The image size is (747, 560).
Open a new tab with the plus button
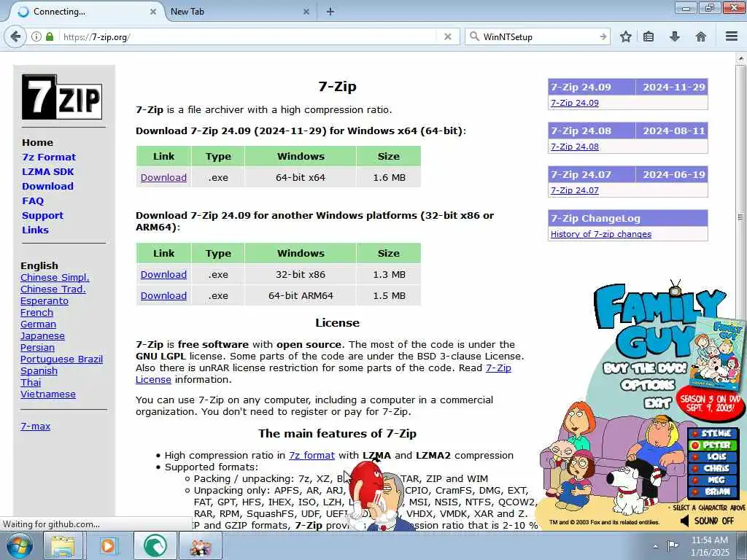[x=330, y=12]
